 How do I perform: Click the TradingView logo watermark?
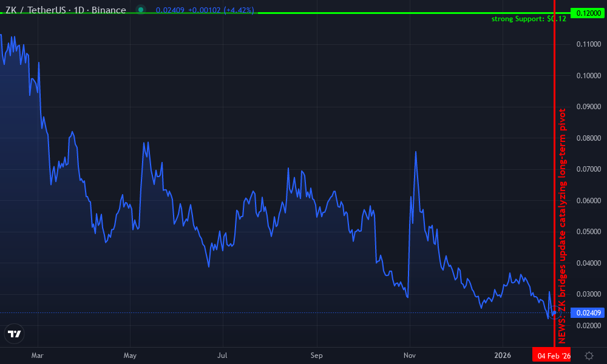click(x=15, y=333)
